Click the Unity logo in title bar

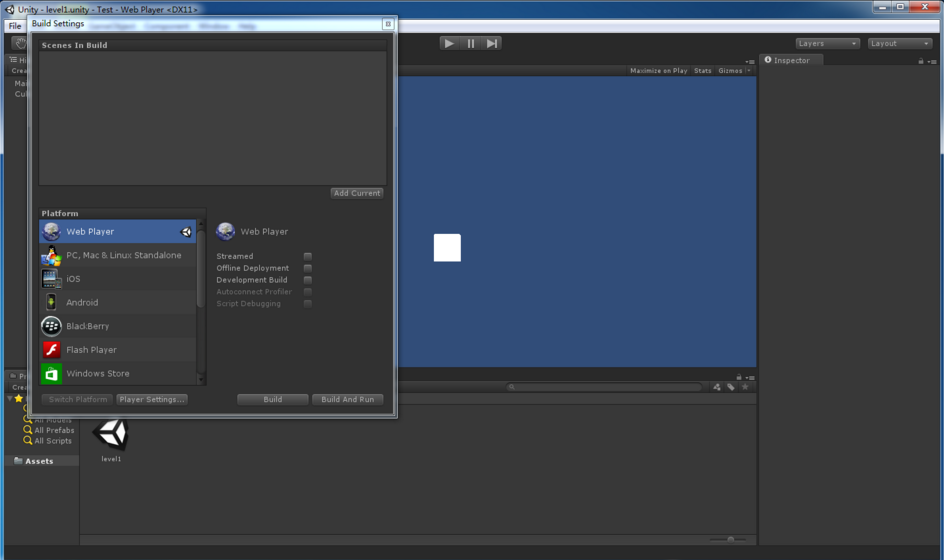(x=10, y=9)
